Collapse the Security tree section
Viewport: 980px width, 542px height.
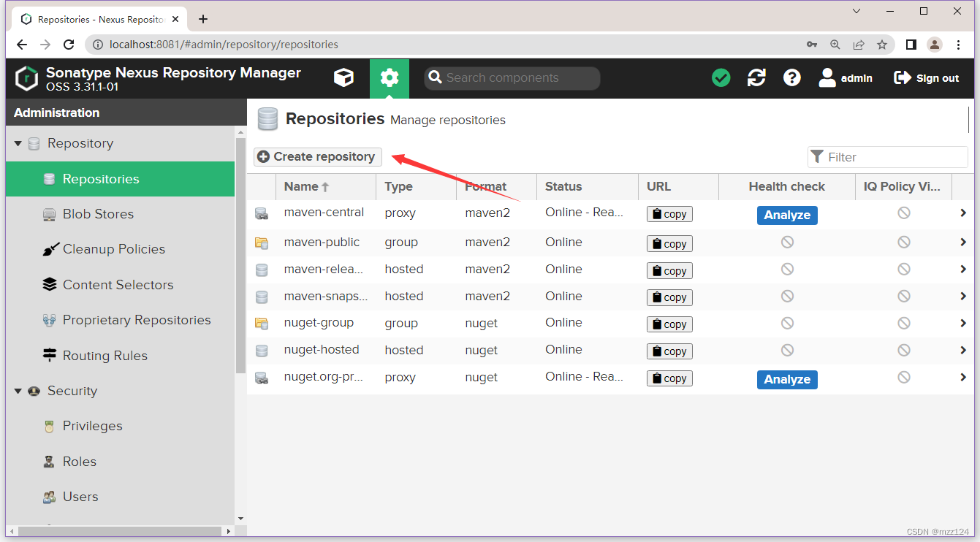[x=18, y=391]
